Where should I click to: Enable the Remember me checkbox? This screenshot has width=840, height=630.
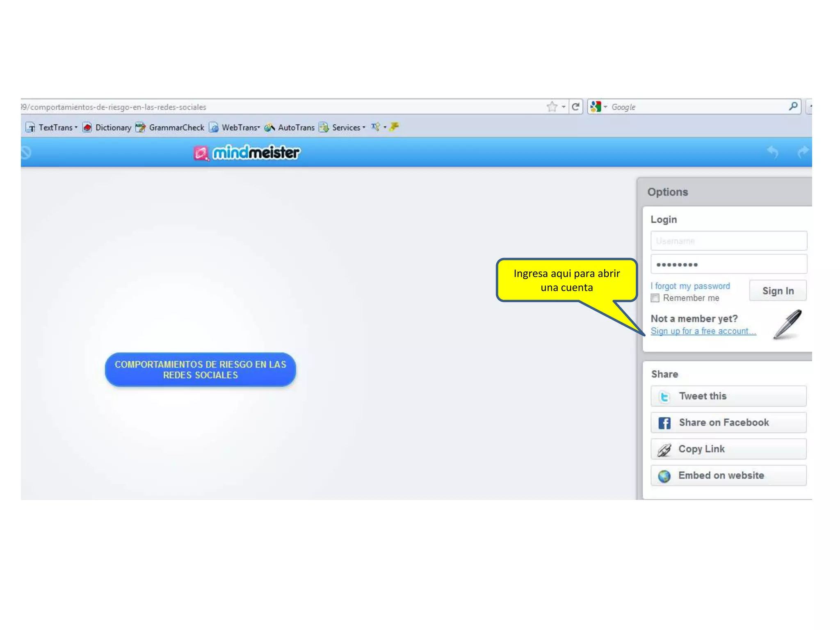pyautogui.click(x=655, y=298)
